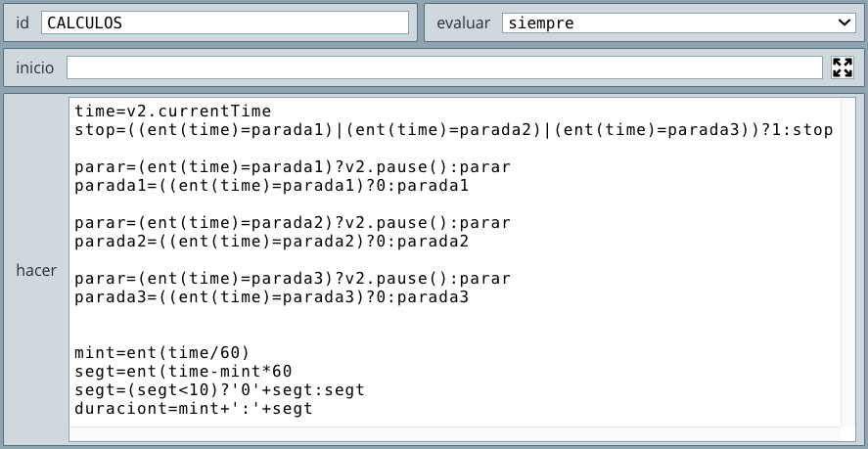Click the hacer label beside the code area
Image resolution: width=868 pixels, height=449 pixels.
36,270
